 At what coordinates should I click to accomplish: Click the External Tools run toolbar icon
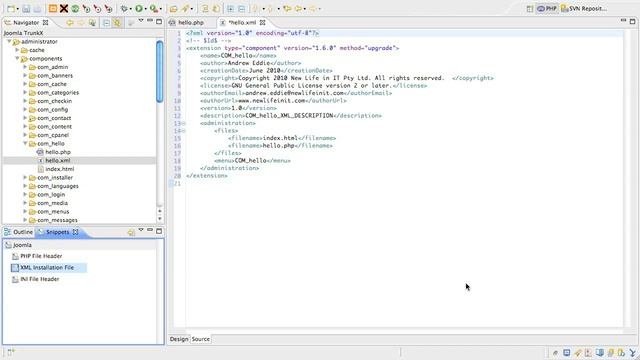(153, 9)
